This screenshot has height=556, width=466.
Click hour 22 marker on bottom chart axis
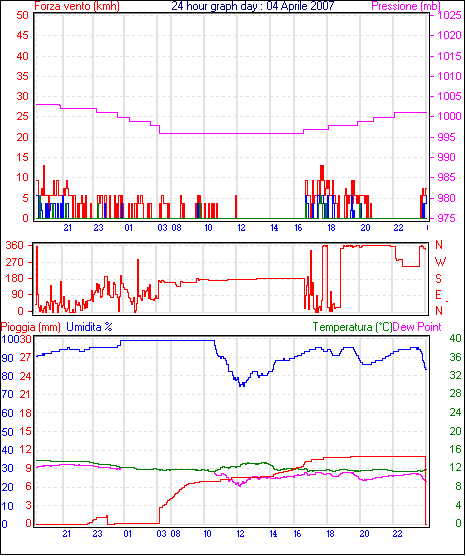click(x=398, y=534)
